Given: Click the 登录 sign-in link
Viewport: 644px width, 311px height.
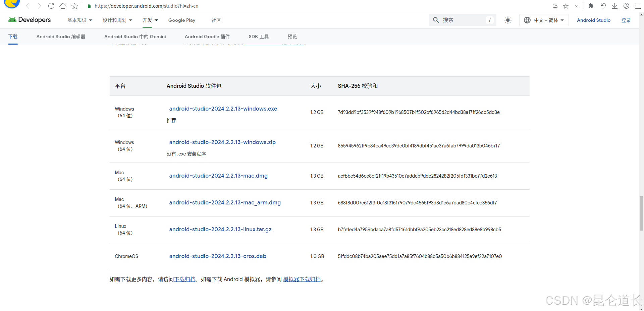Looking at the screenshot, I should point(626,20).
